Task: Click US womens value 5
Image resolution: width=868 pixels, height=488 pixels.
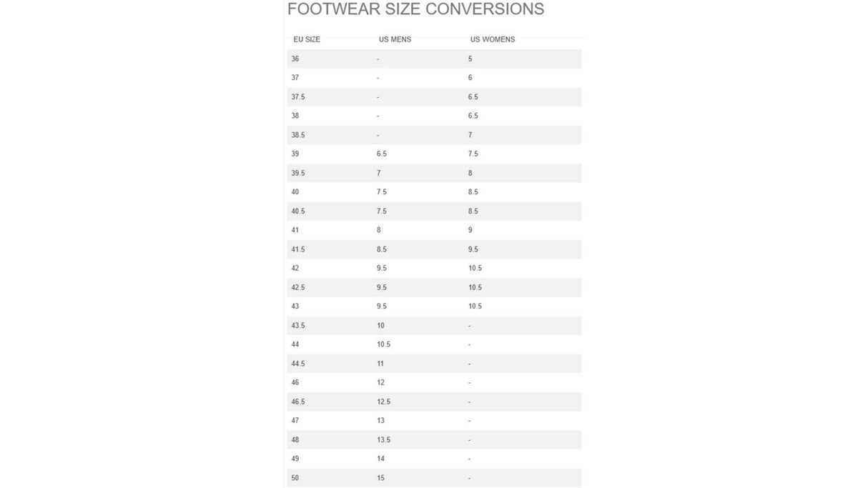Action: 470,59
